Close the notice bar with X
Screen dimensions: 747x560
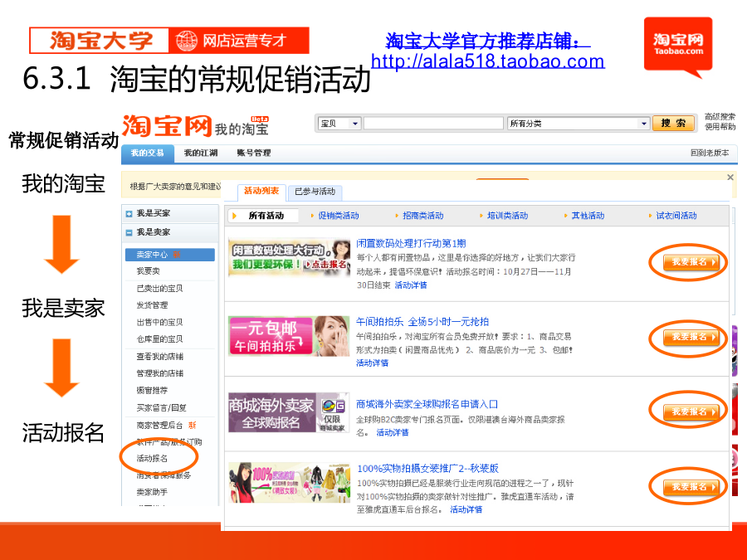click(730, 178)
